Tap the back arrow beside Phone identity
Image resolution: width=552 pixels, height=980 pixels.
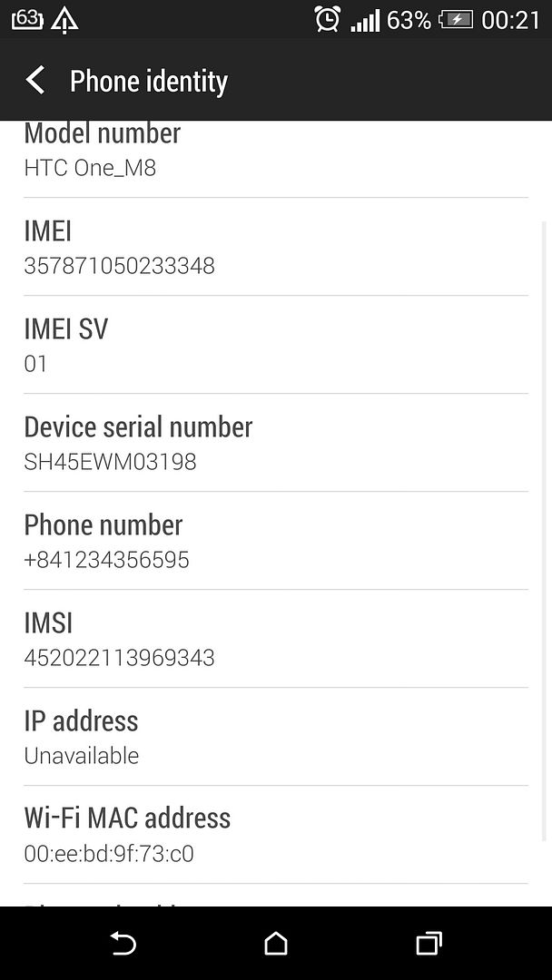[34, 81]
